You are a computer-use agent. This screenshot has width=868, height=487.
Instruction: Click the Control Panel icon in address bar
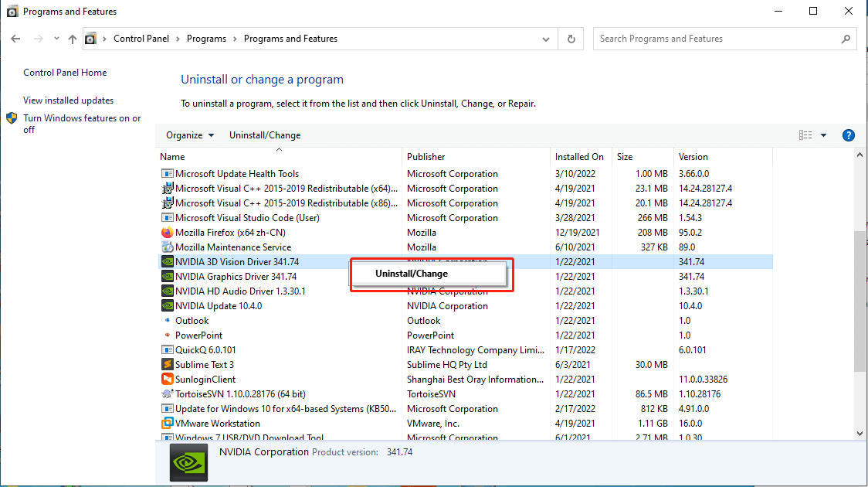click(x=91, y=39)
